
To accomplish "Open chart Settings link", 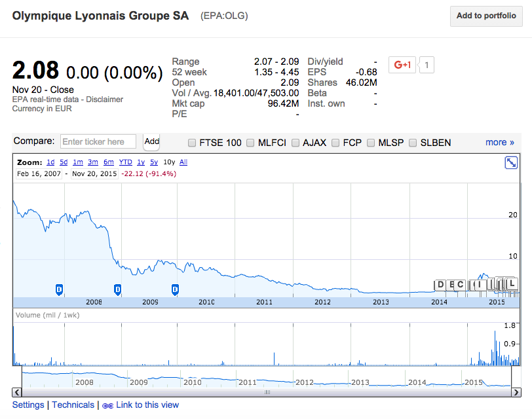I will pos(28,405).
